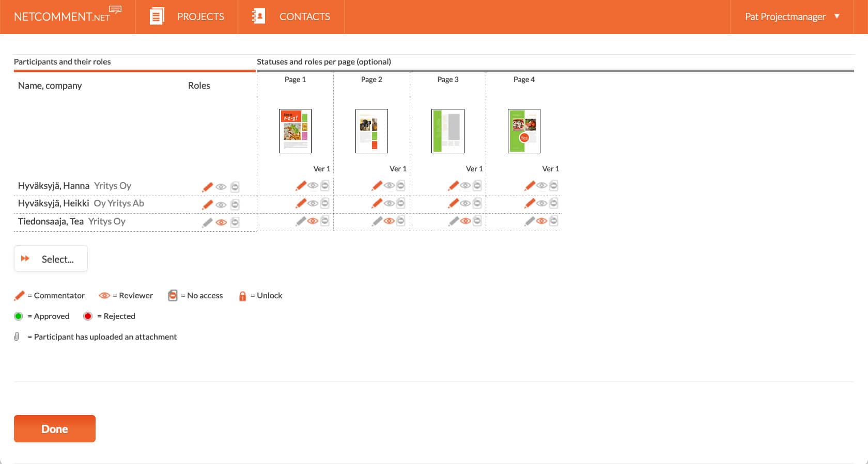Click Commentator pencil for Heikki on Page 3

(453, 203)
